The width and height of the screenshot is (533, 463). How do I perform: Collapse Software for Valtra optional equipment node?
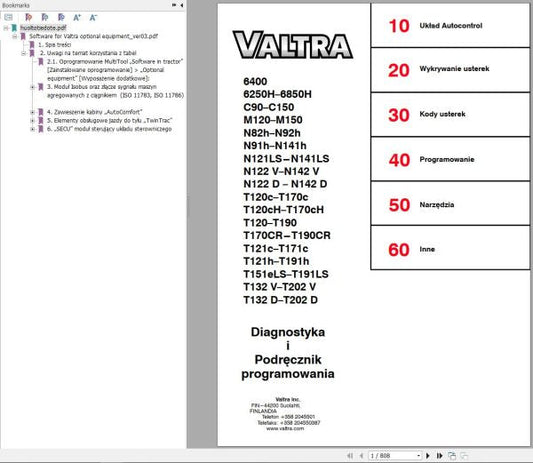(x=15, y=36)
